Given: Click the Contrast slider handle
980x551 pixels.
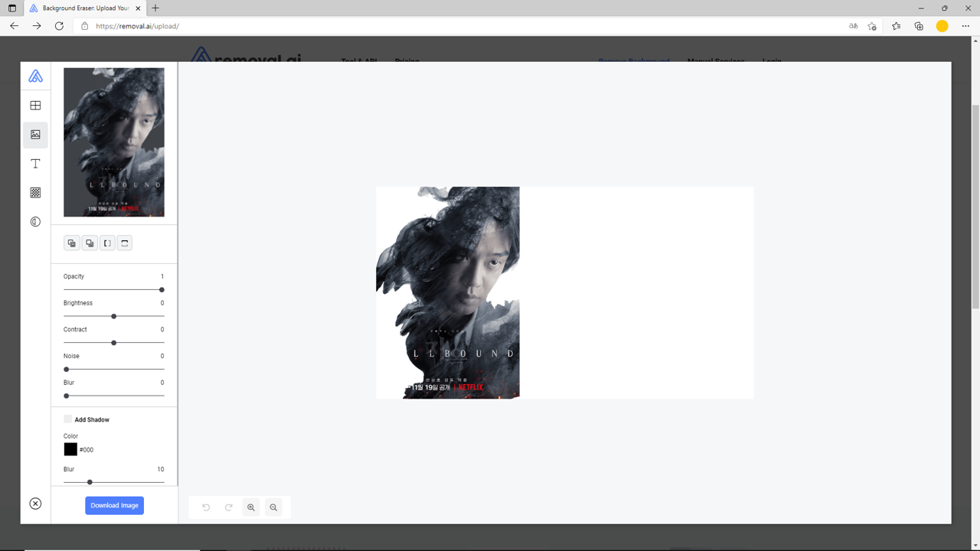Looking at the screenshot, I should tap(114, 343).
